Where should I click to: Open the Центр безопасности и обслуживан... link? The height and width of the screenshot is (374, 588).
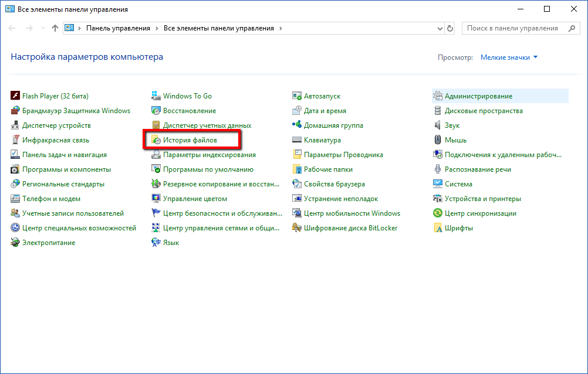(x=223, y=213)
